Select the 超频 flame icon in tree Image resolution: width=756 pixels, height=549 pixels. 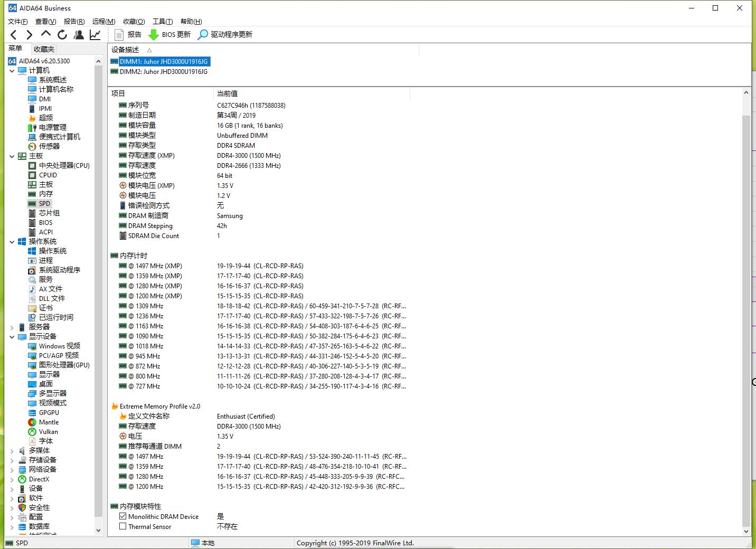pyautogui.click(x=32, y=118)
